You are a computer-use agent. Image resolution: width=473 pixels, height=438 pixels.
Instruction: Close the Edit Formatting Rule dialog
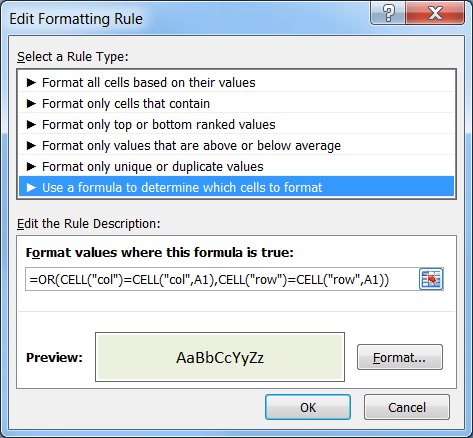435,13
